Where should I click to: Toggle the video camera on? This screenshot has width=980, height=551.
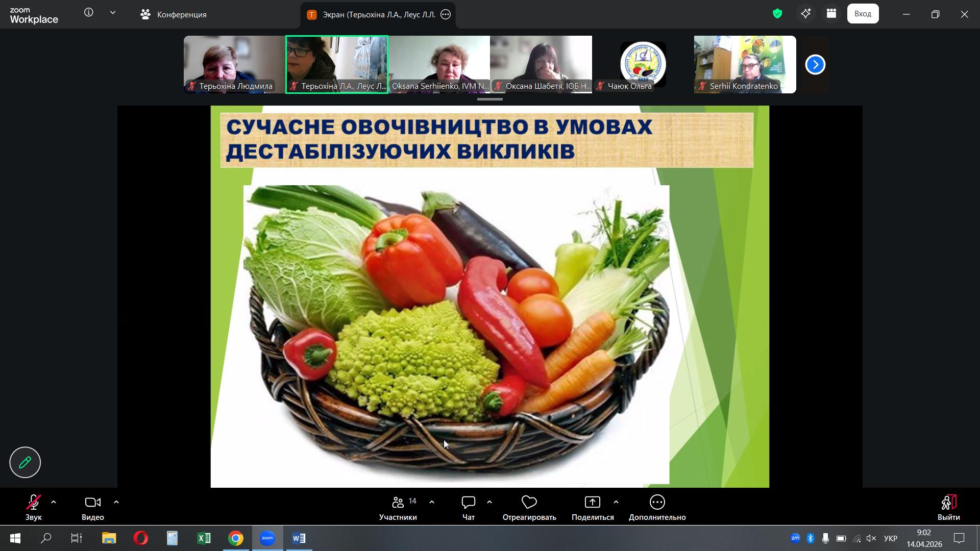pos(92,503)
